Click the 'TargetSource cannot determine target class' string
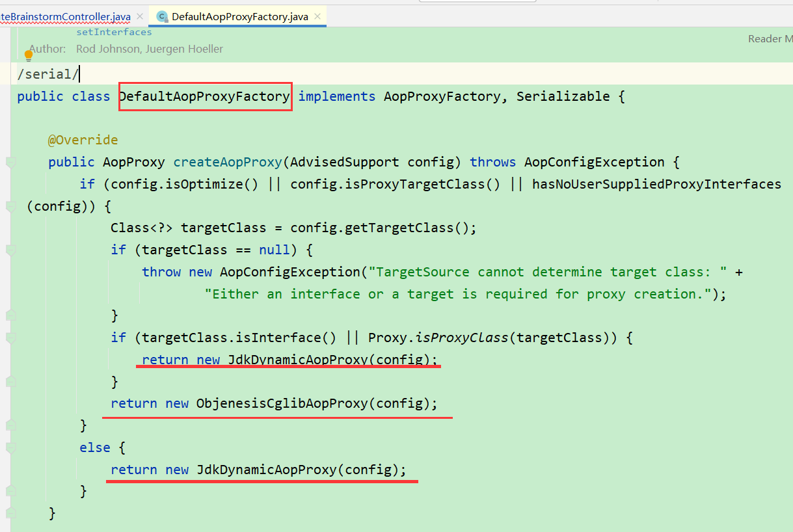793x532 pixels. click(548, 272)
